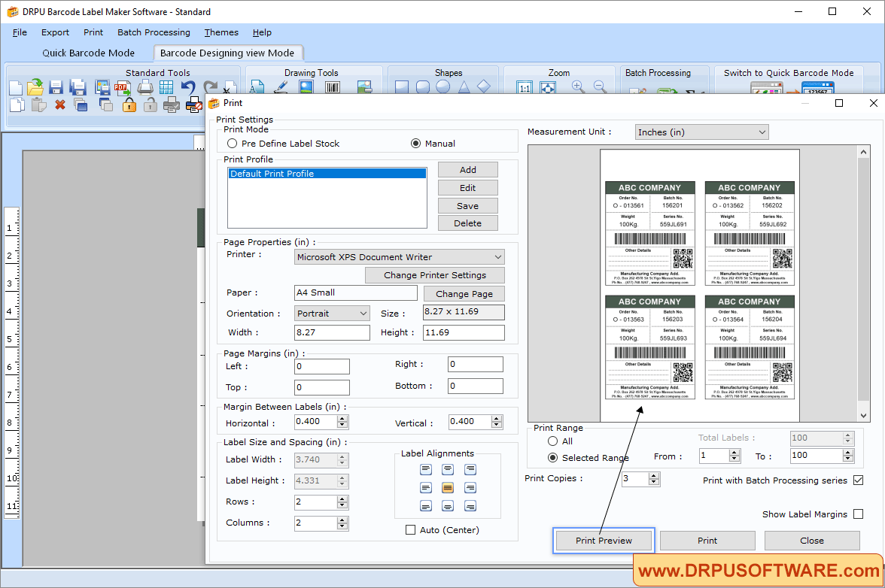The image size is (885, 588).
Task: Click the Open folder icon
Action: (x=35, y=86)
